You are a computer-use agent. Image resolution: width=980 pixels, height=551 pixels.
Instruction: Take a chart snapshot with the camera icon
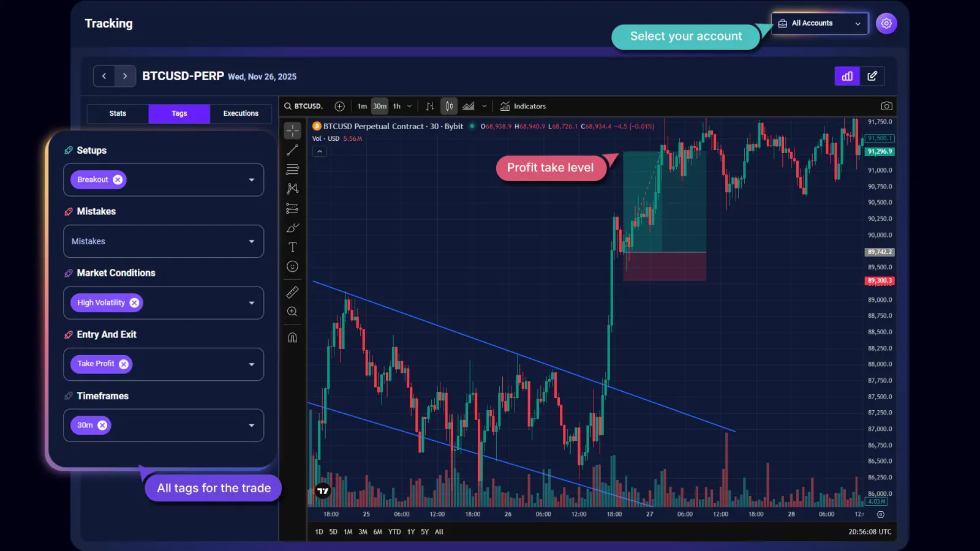(886, 106)
